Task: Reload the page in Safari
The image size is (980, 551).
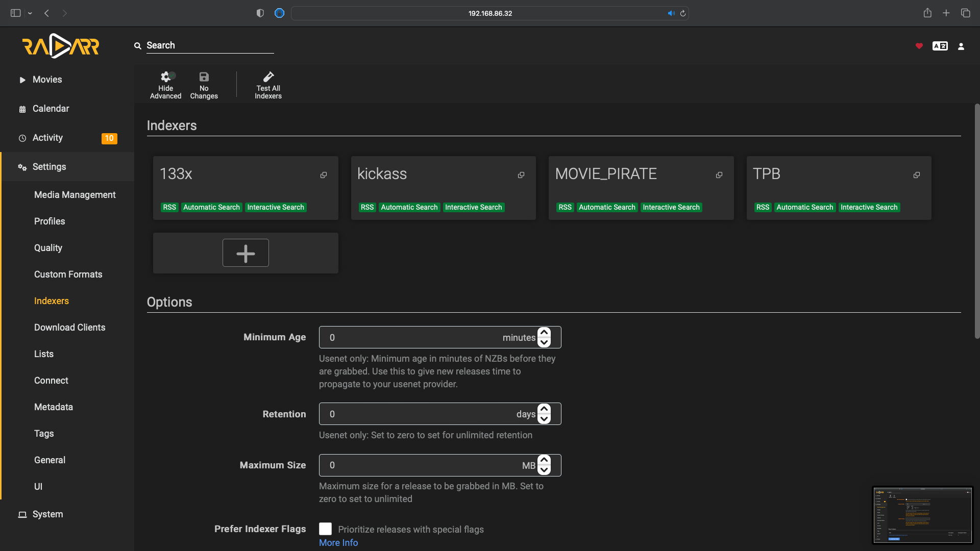Action: [683, 13]
